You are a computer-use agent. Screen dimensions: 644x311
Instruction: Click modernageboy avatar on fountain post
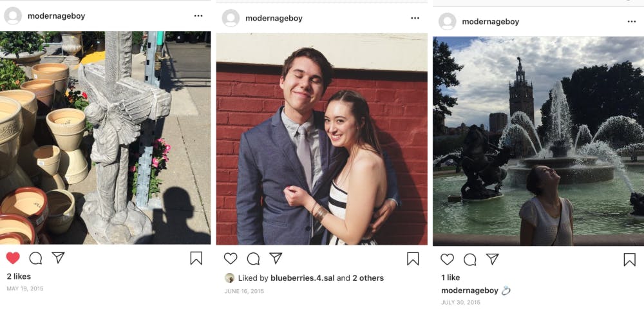pos(447,21)
